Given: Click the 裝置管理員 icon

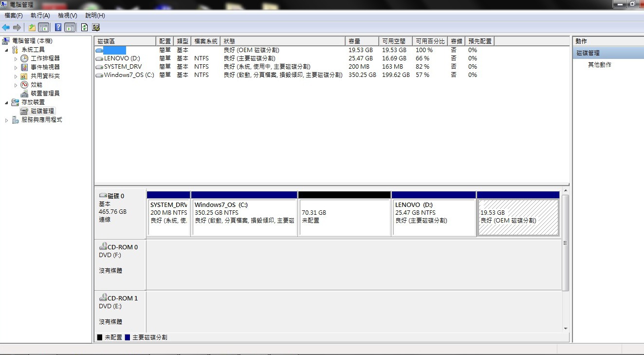Looking at the screenshot, I should coord(24,93).
